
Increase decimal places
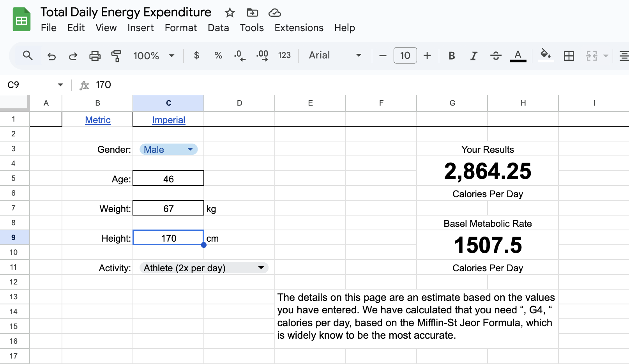click(x=262, y=56)
